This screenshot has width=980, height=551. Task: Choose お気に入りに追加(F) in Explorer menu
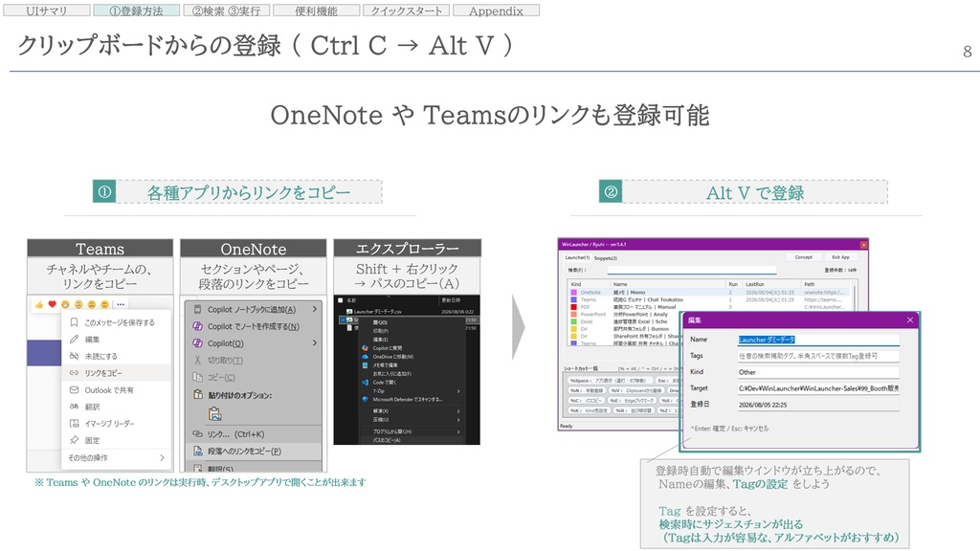click(x=391, y=374)
